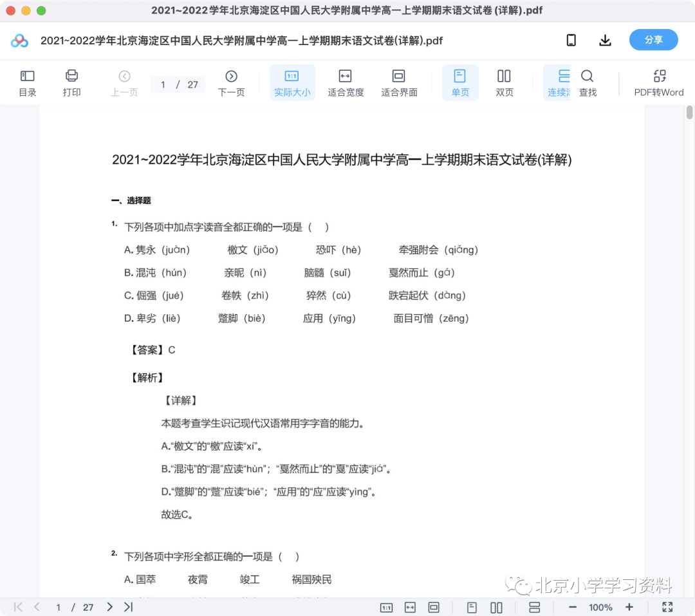Viewport: 695px width, 616px height.
Task: Click the 100% zoom level value
Action: (600, 607)
